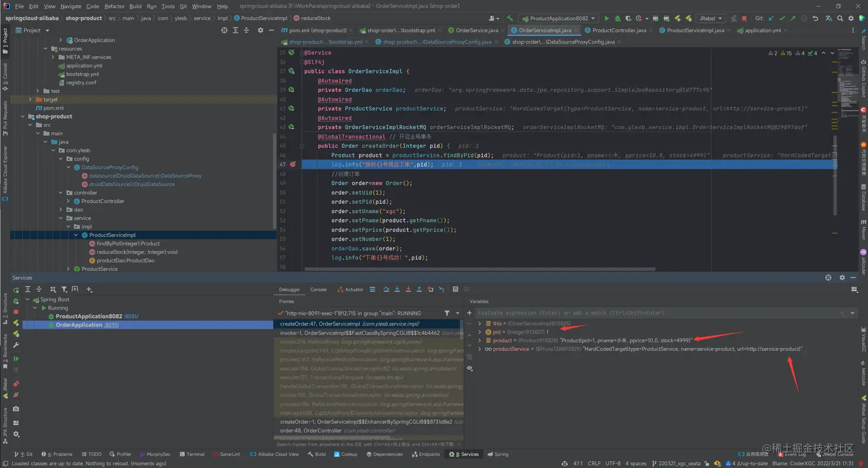Click Step Out arrow in debugger

click(419, 289)
